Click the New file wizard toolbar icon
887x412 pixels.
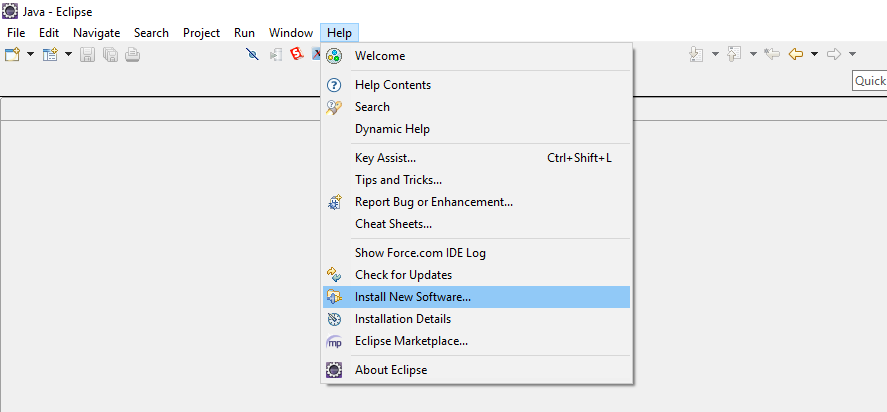(12, 54)
